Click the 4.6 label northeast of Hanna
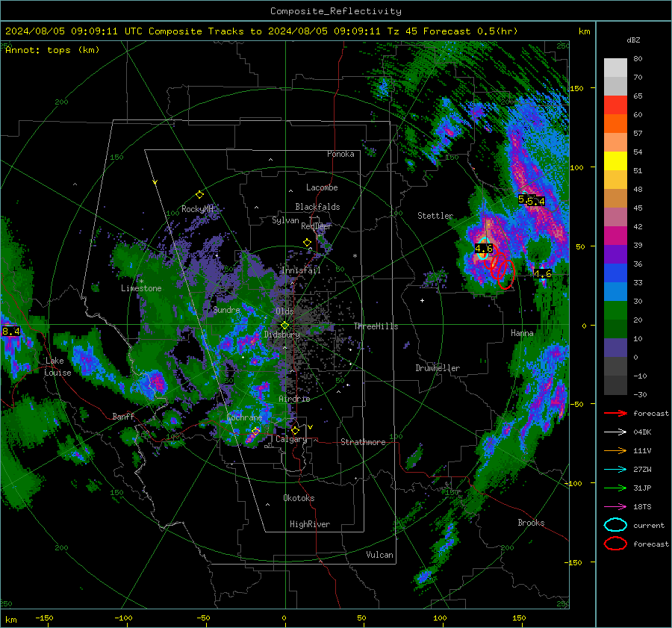Screen dimensions: 672x628 542,273
